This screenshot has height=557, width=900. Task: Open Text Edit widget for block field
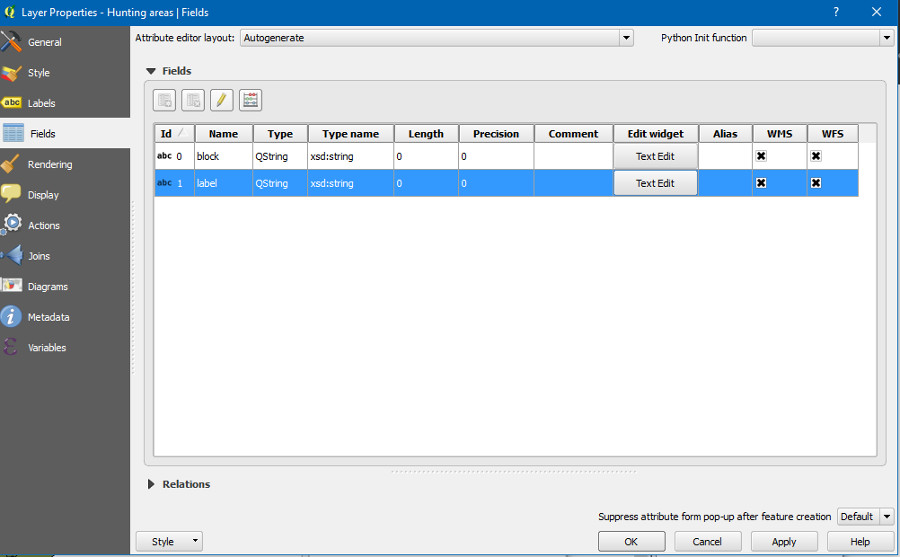pos(655,156)
